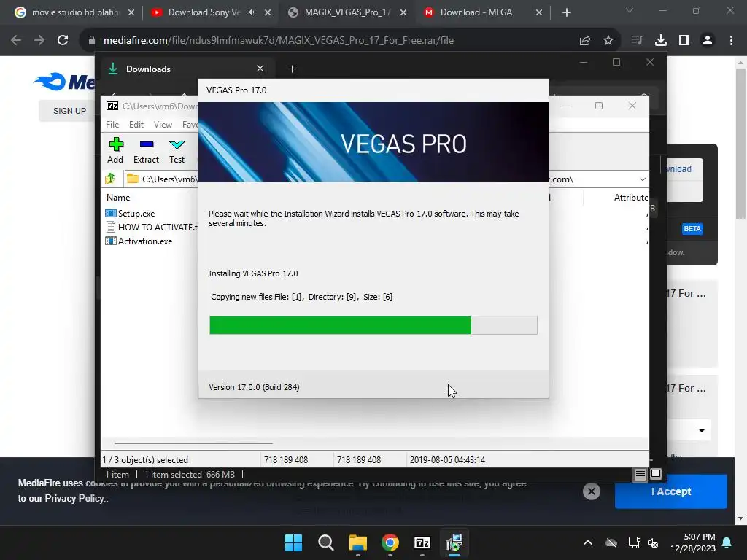The image size is (747, 560).
Task: Open the Chrome tab search chevron
Action: coord(630,11)
